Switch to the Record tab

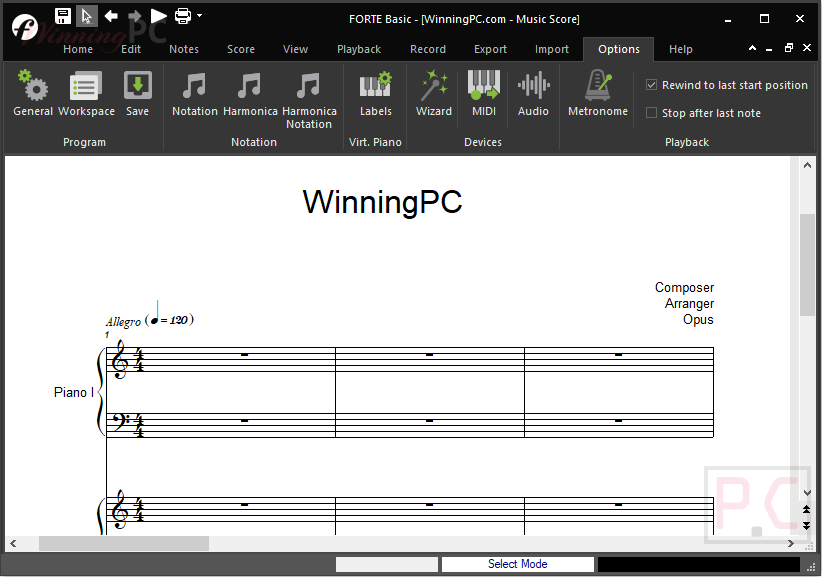[428, 49]
